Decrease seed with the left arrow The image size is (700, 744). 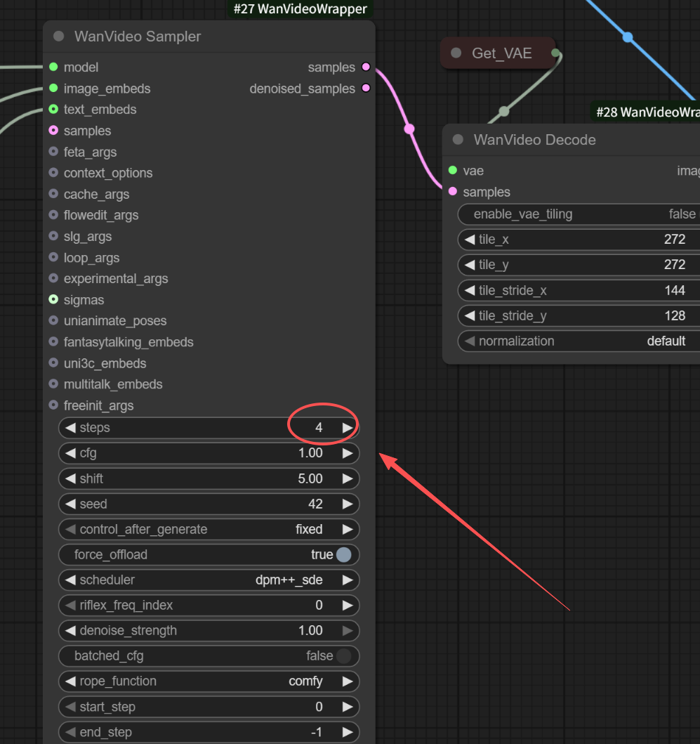pos(70,504)
